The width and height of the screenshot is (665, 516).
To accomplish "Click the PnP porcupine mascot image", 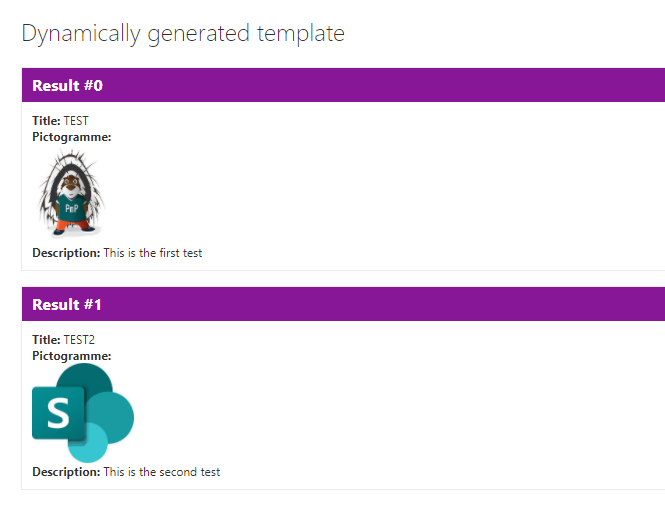I will click(x=71, y=193).
